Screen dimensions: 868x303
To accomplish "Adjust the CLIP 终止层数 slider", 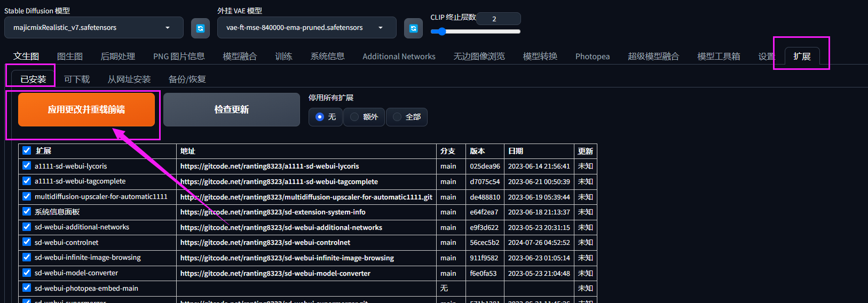I will [x=479, y=31].
